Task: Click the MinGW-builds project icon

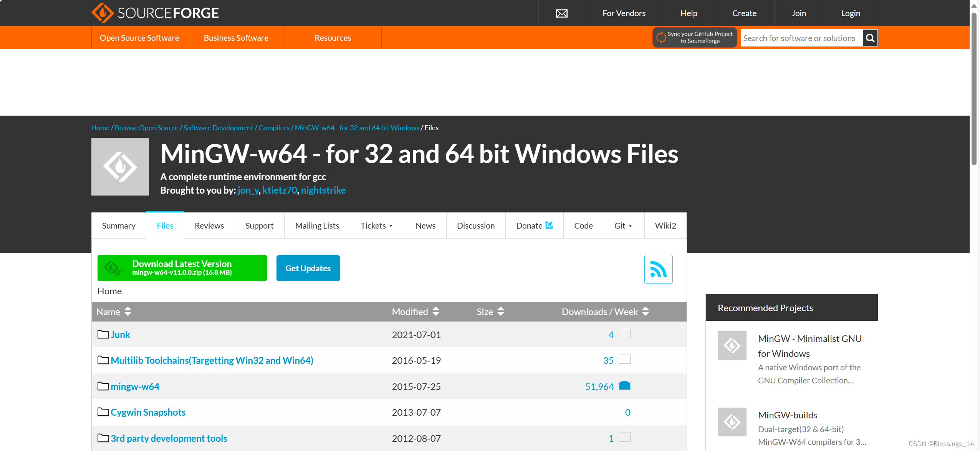Action: (732, 422)
